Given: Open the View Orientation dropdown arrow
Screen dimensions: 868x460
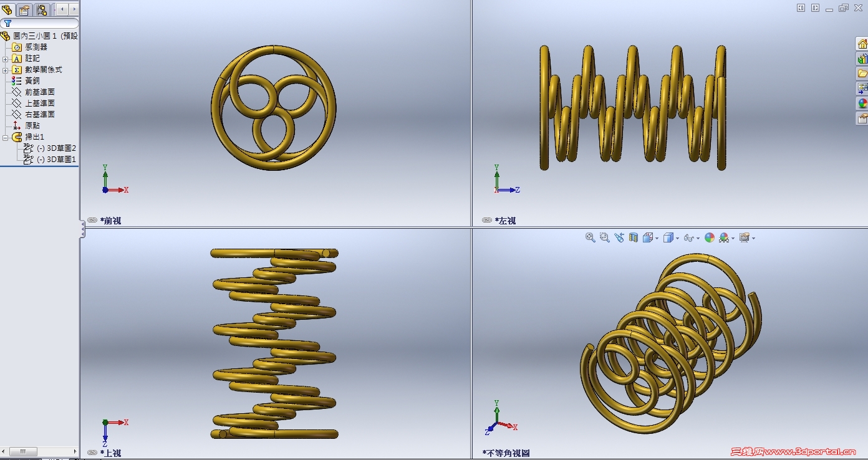Looking at the screenshot, I should tap(657, 238).
